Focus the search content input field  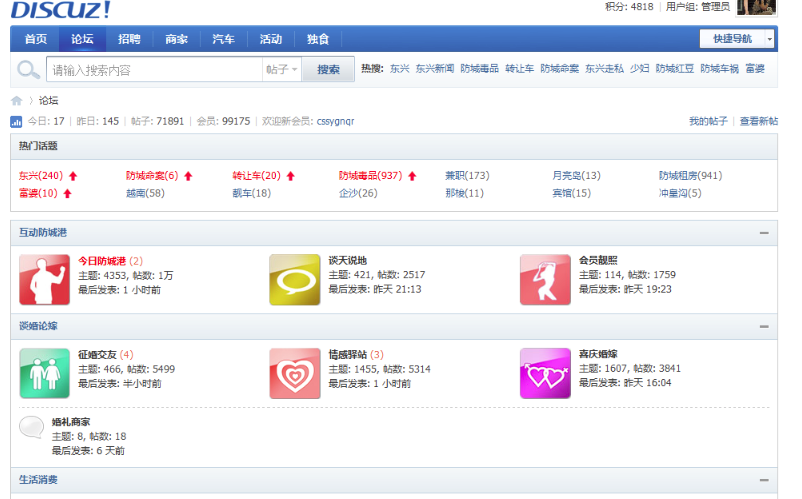click(154, 69)
